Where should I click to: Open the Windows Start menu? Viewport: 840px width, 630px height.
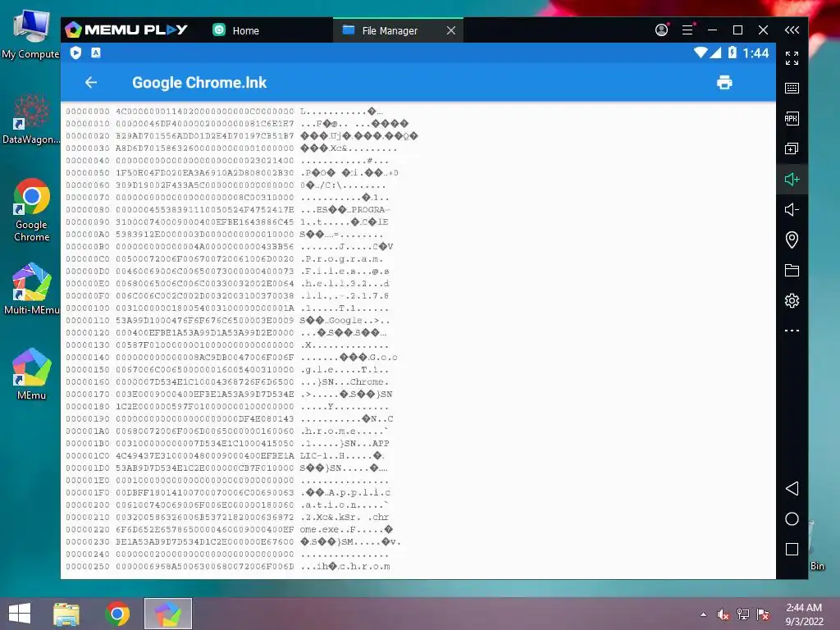coord(20,614)
